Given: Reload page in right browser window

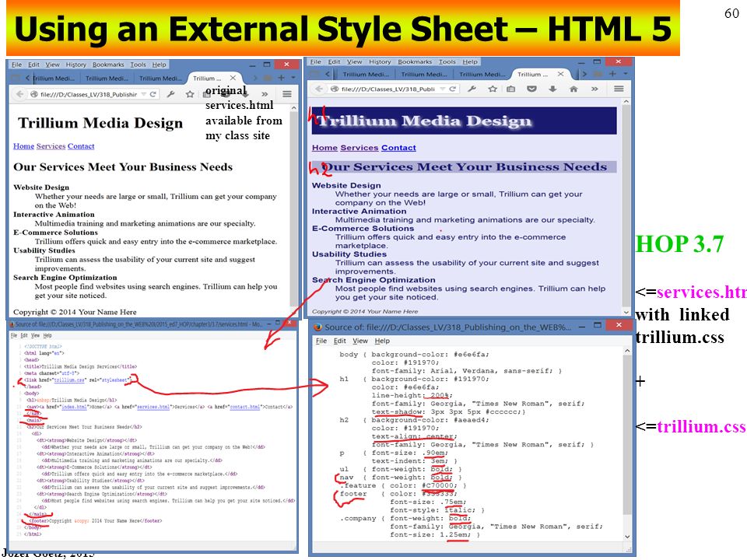Looking at the screenshot, I should (x=453, y=89).
